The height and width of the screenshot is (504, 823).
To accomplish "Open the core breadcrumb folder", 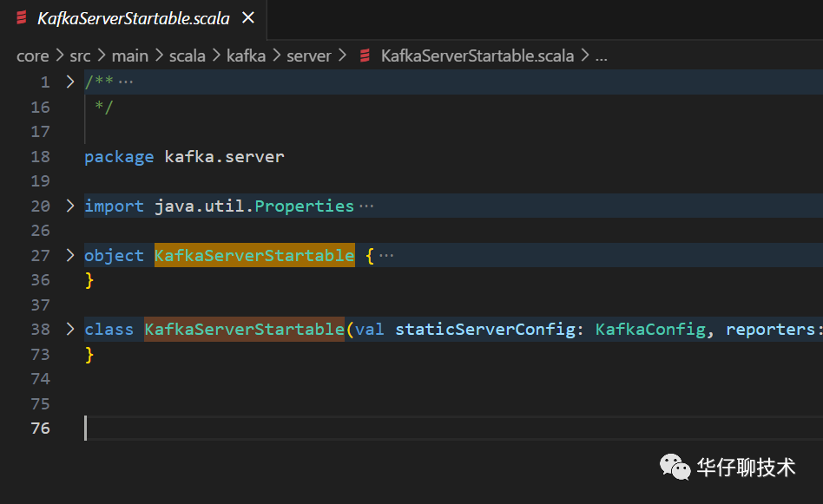I will click(x=32, y=56).
